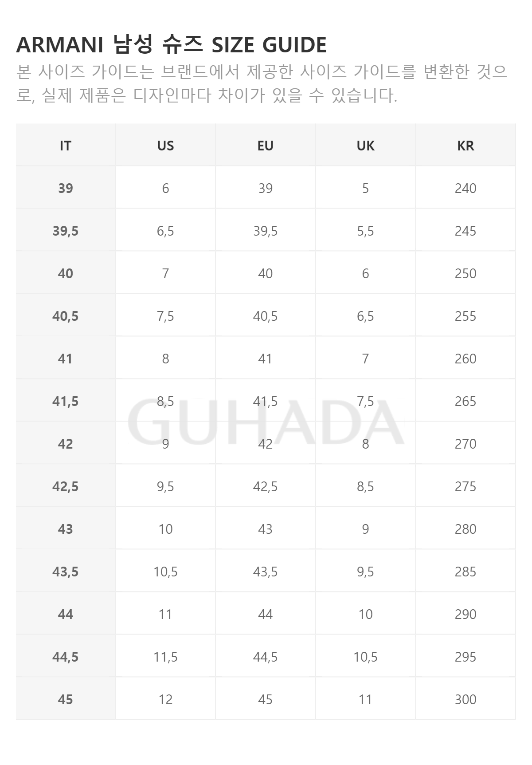Screen dimensions: 532x765
Task: Select the KR 290 value
Action: pyautogui.click(x=465, y=614)
